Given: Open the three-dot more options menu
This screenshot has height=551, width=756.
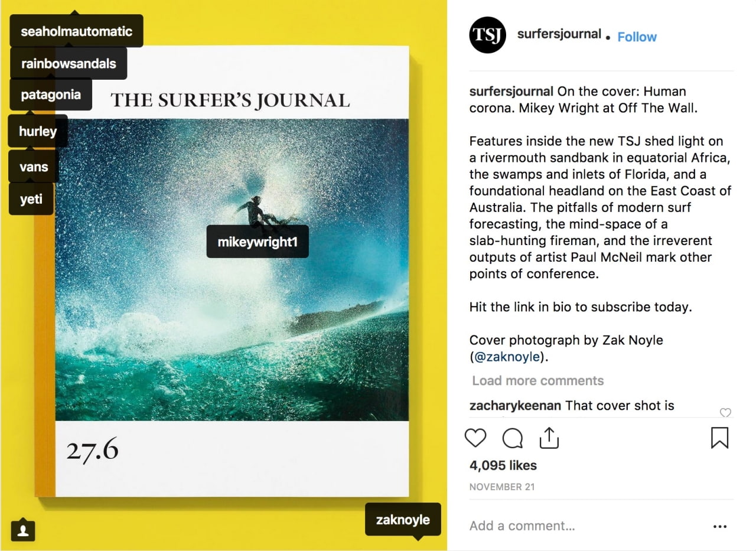Looking at the screenshot, I should coord(719,526).
